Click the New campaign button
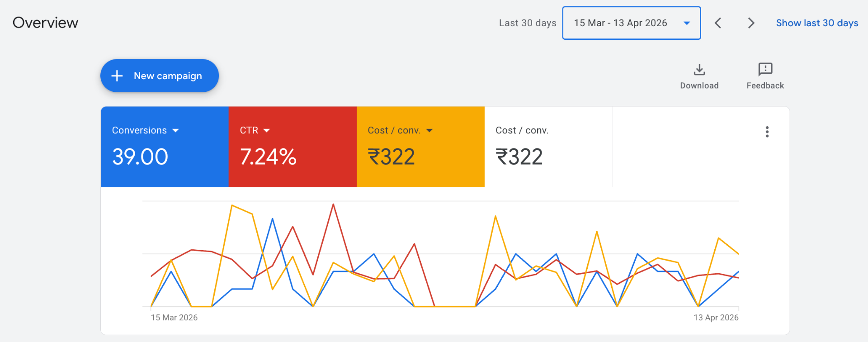The width and height of the screenshot is (868, 342). pos(159,76)
